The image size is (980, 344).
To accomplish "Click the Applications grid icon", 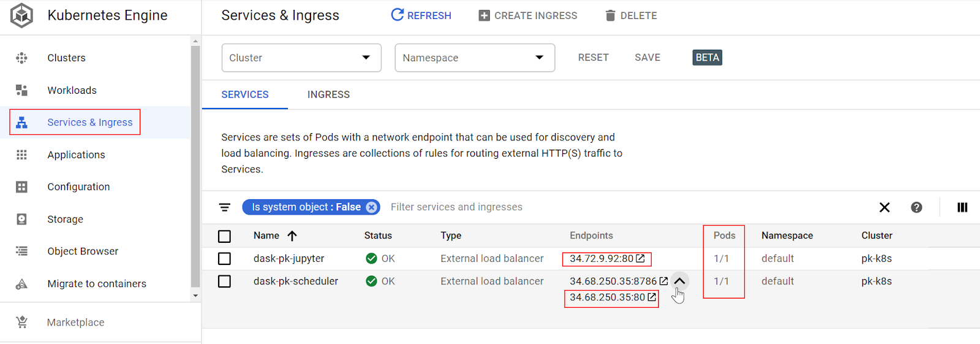I will [x=21, y=155].
